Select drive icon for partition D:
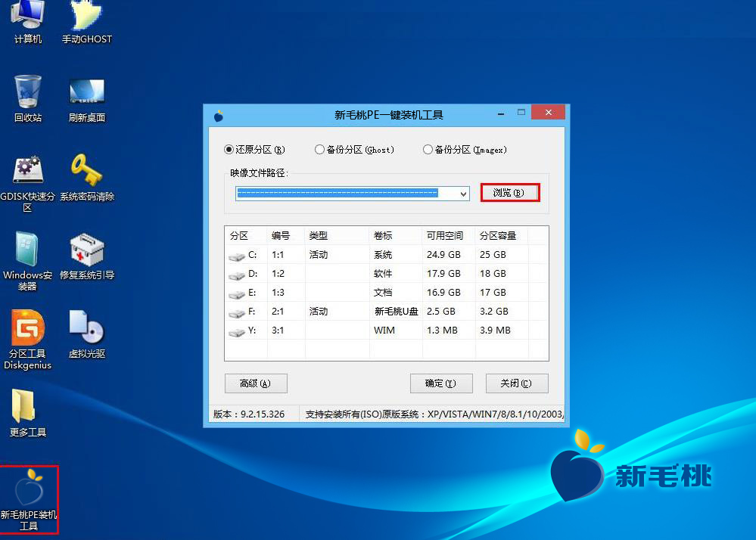Screen dimensions: 756x540 (x=237, y=275)
